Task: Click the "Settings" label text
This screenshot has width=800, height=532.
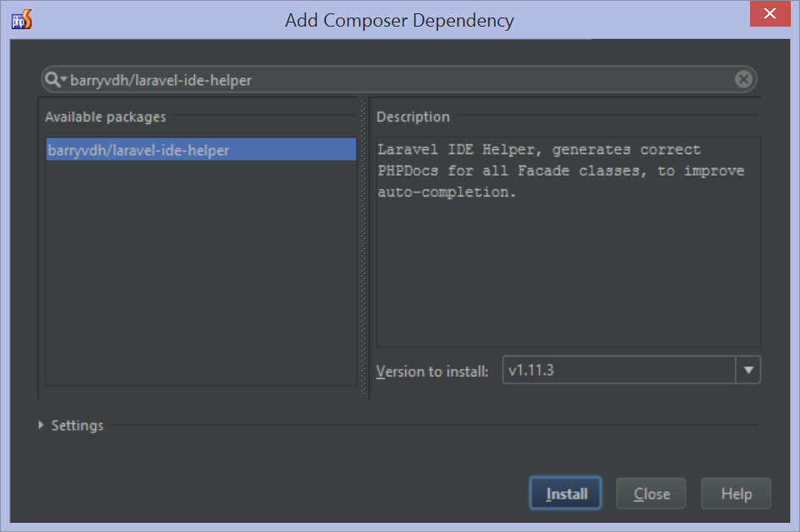Action: click(x=77, y=425)
